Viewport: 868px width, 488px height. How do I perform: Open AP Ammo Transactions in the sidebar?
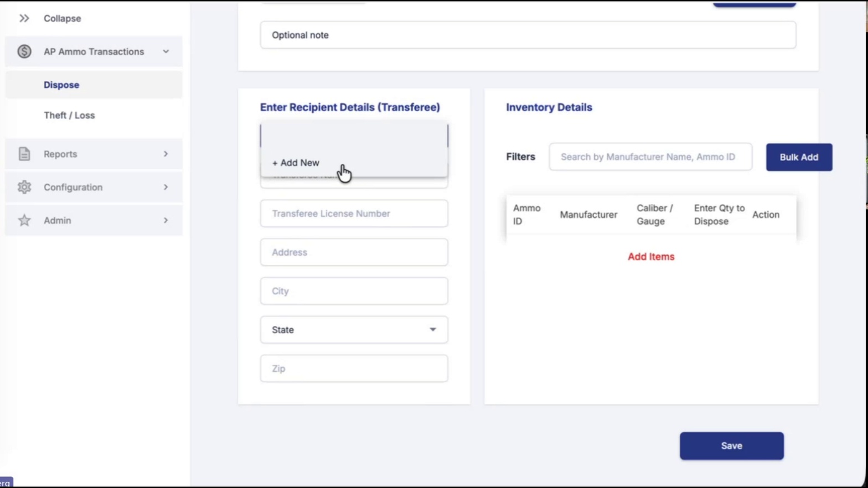(94, 51)
